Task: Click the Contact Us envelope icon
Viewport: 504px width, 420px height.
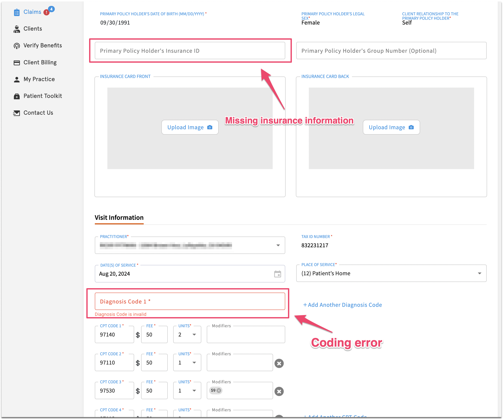Action: coord(17,113)
